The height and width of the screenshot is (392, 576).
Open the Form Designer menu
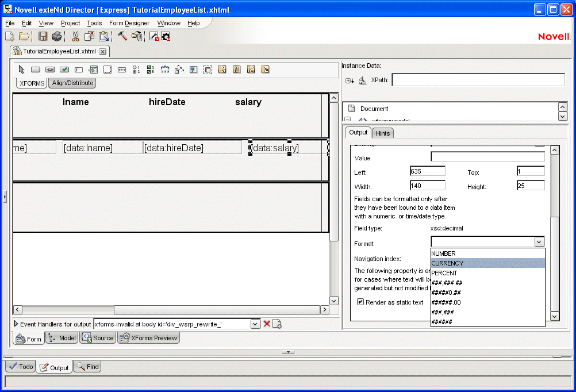pos(129,23)
